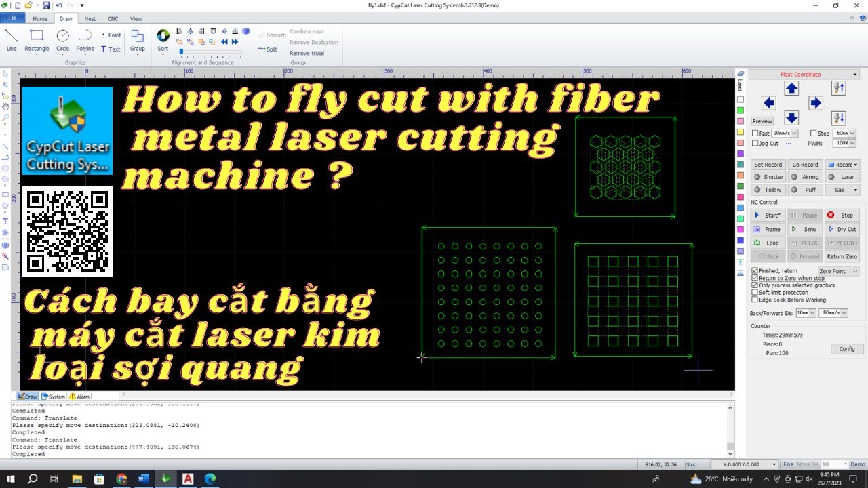Screen dimensions: 868x488
Task: Choose the Point tool
Action: tap(111, 35)
